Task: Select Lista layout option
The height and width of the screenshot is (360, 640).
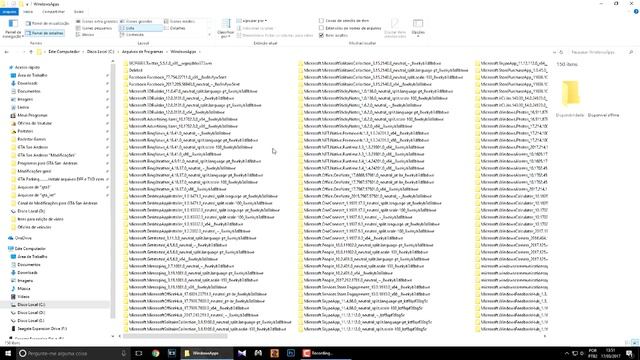Action: 140,28
